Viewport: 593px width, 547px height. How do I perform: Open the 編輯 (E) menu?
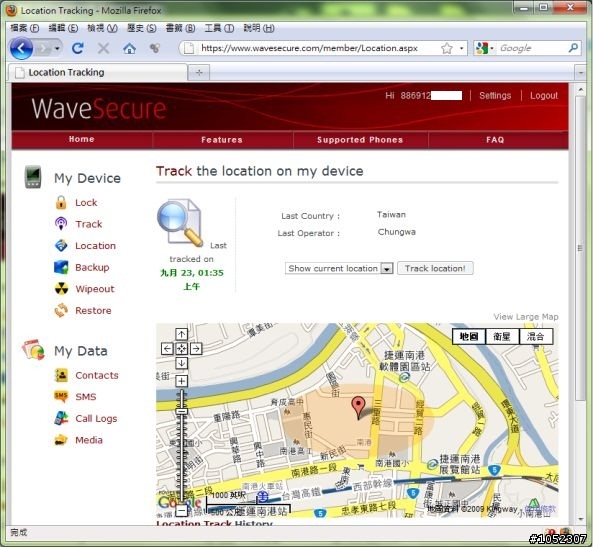coord(63,28)
